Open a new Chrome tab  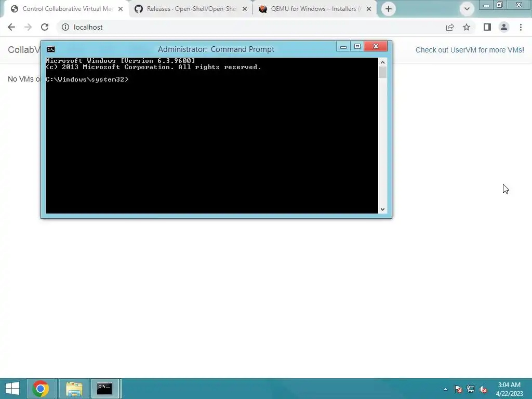pos(389,9)
